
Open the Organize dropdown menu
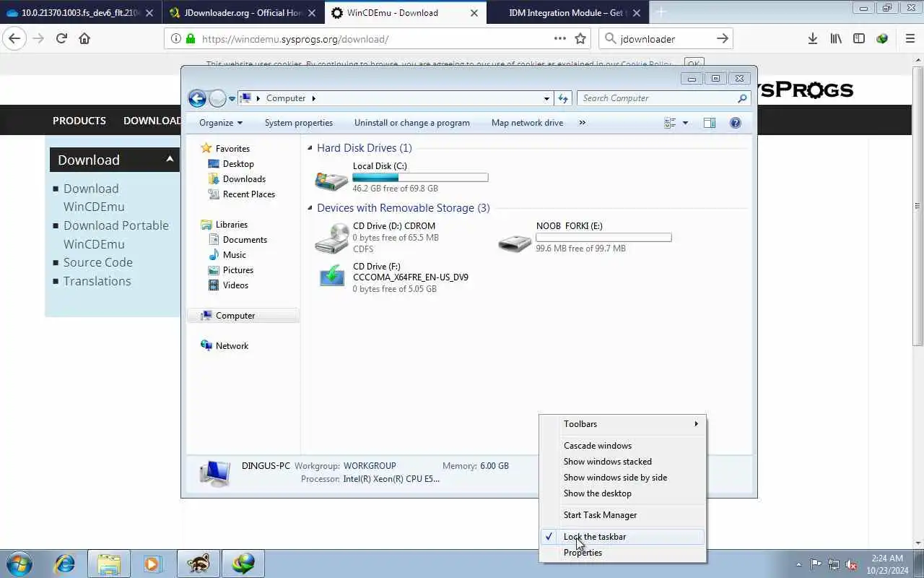coord(221,123)
